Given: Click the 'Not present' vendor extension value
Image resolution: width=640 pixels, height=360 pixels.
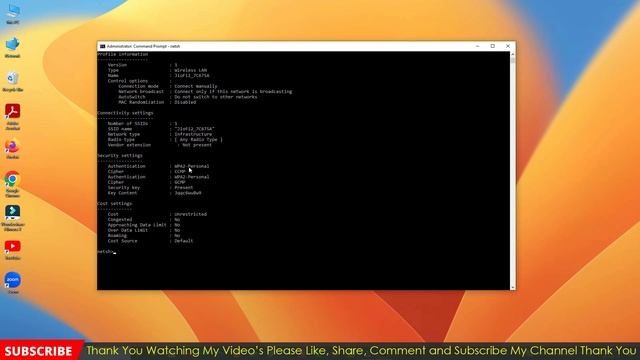Looking at the screenshot, I should point(197,144).
